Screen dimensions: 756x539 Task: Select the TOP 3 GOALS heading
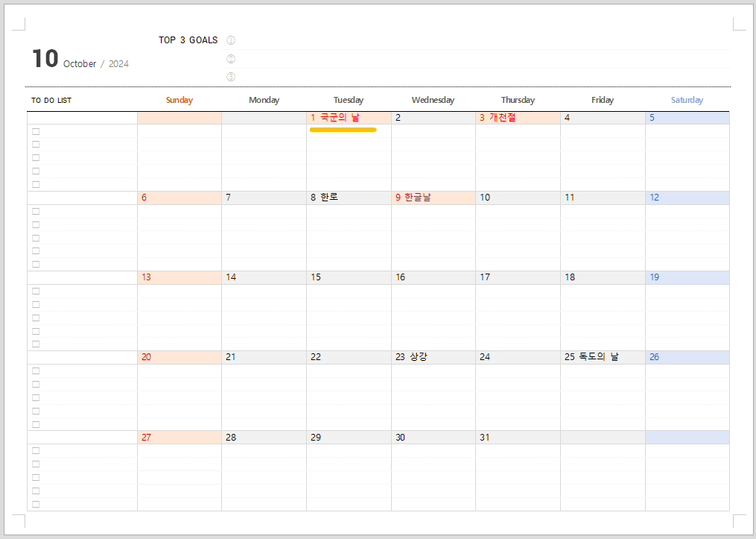(188, 40)
